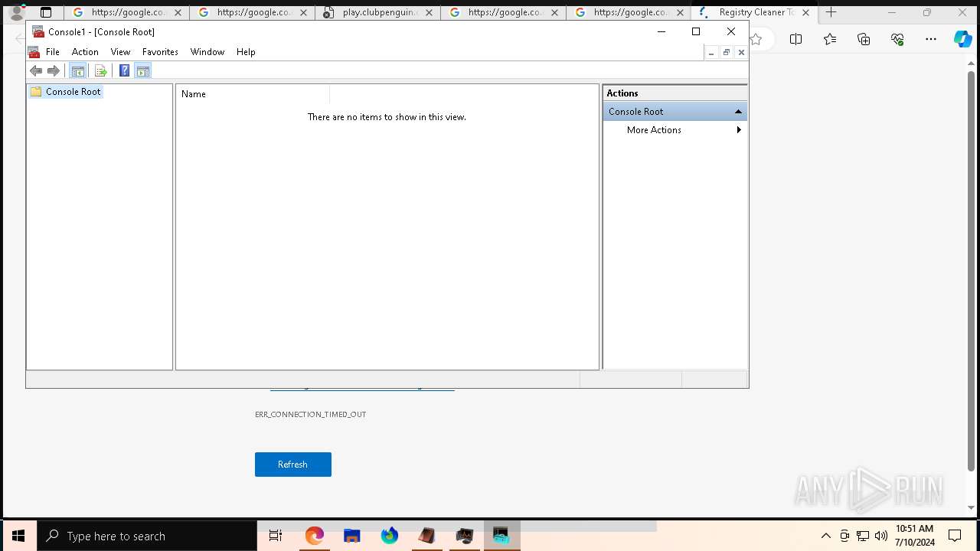Open the Copilot icon in Edge
The height and width of the screenshot is (551, 980).
point(962,39)
